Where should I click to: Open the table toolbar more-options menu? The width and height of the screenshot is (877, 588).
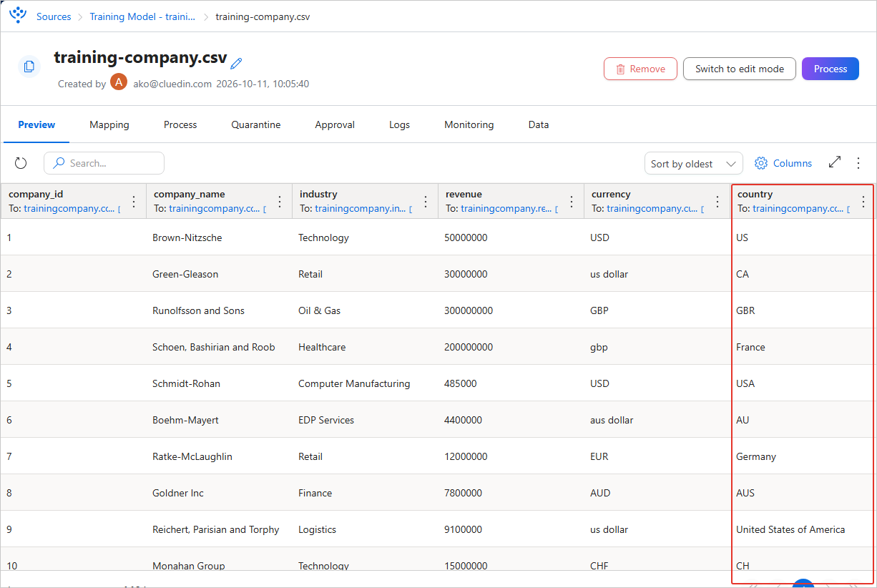pos(858,163)
